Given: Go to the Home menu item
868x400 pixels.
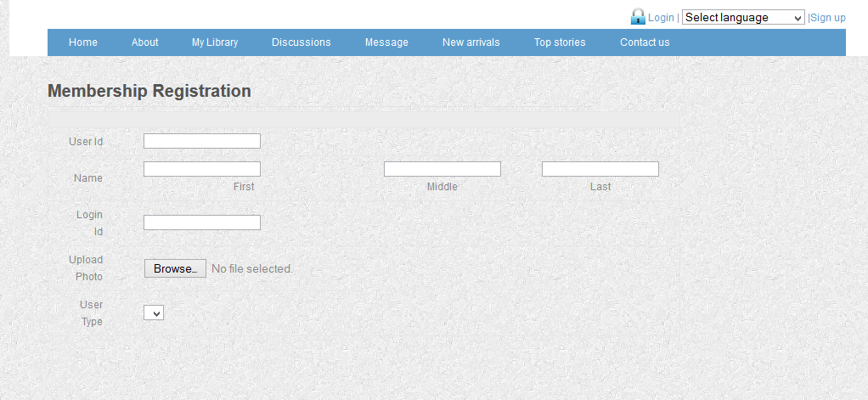Looking at the screenshot, I should pos(83,42).
